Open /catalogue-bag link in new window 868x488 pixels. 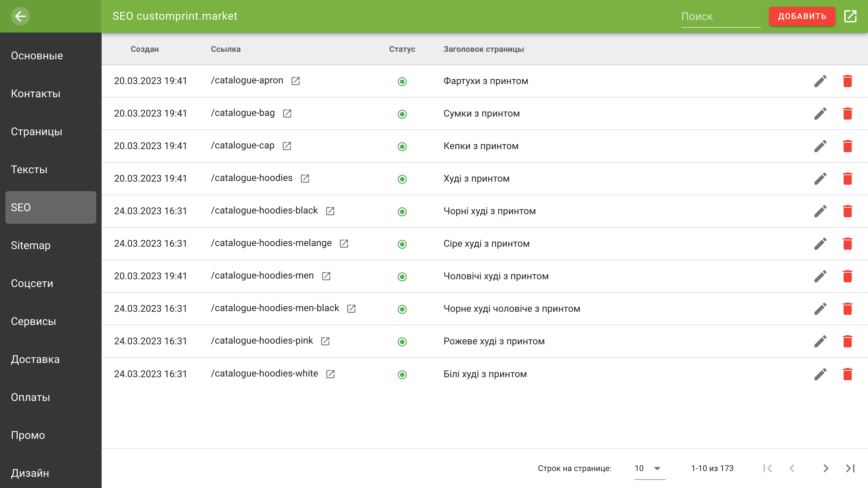coord(287,113)
